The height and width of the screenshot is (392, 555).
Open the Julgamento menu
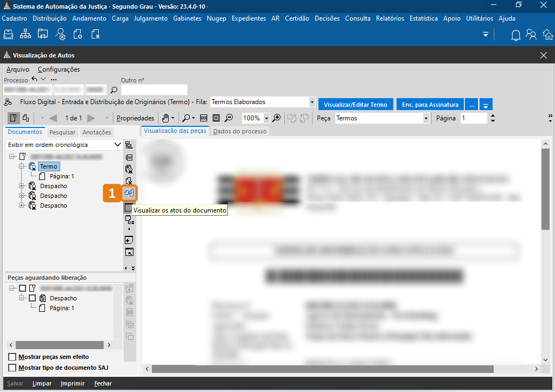[x=150, y=18]
